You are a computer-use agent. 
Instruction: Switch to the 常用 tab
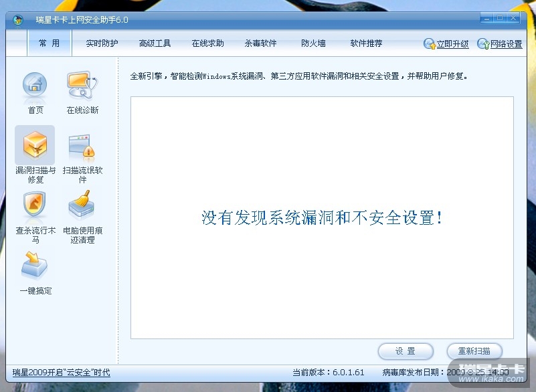click(50, 43)
